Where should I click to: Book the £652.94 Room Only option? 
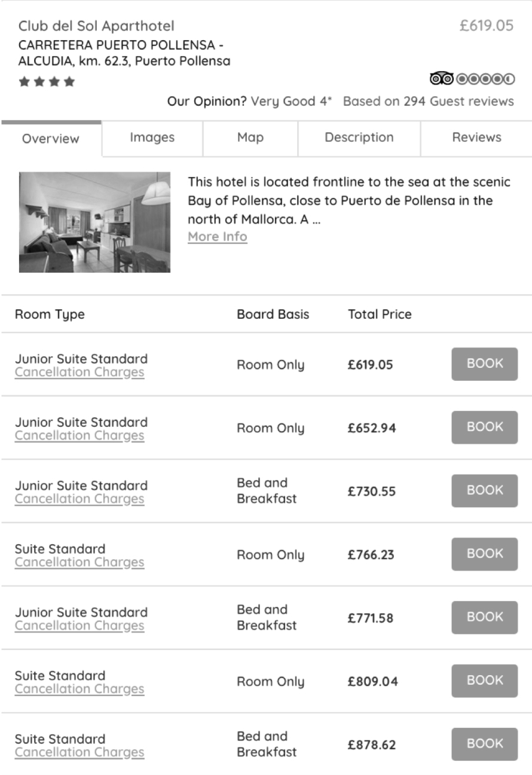click(484, 427)
